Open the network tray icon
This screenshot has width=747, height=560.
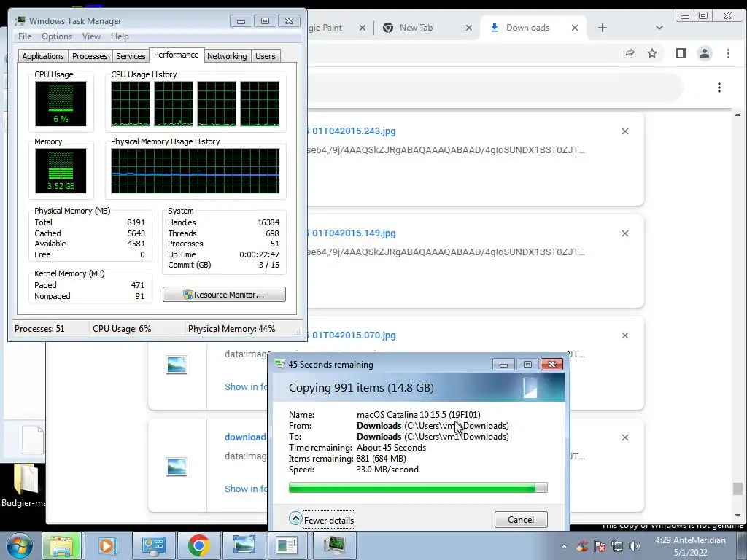pyautogui.click(x=617, y=546)
